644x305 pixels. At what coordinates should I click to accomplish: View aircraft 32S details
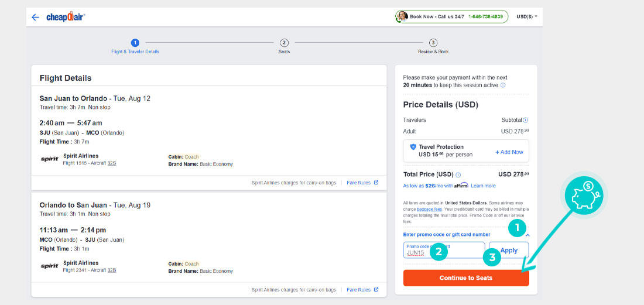[112, 163]
